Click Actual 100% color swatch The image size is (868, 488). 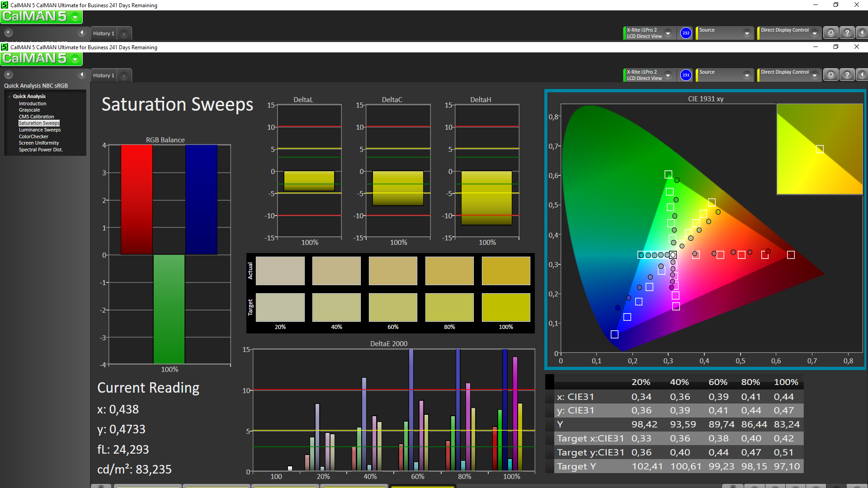coord(506,271)
